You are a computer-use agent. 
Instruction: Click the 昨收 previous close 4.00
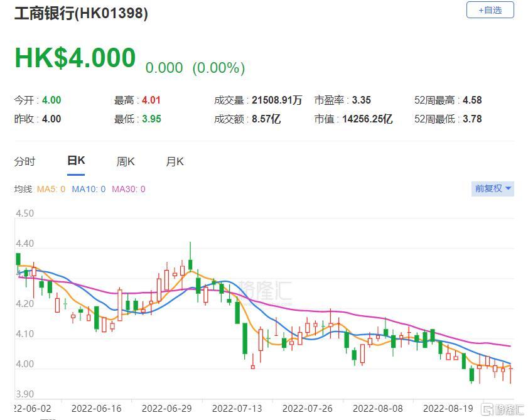click(x=51, y=119)
